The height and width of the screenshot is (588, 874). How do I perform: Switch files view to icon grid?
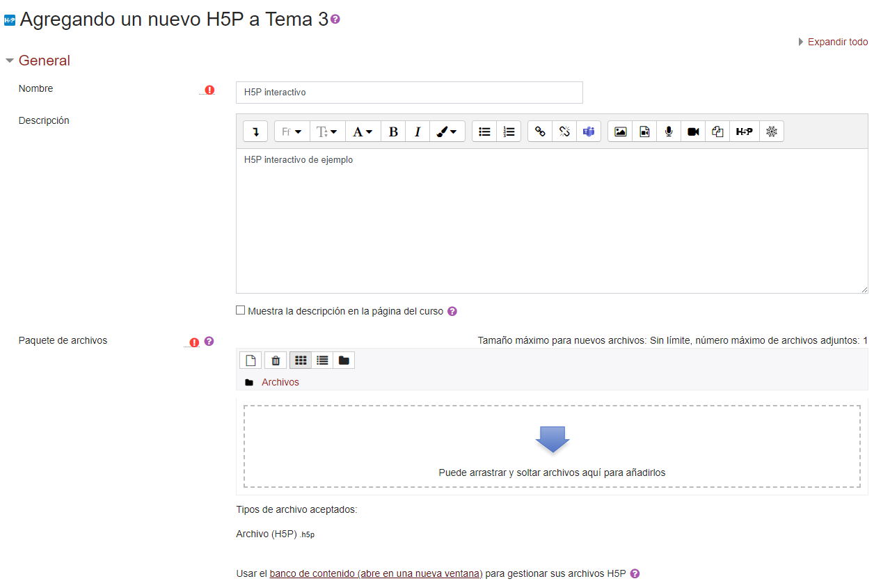pyautogui.click(x=301, y=360)
